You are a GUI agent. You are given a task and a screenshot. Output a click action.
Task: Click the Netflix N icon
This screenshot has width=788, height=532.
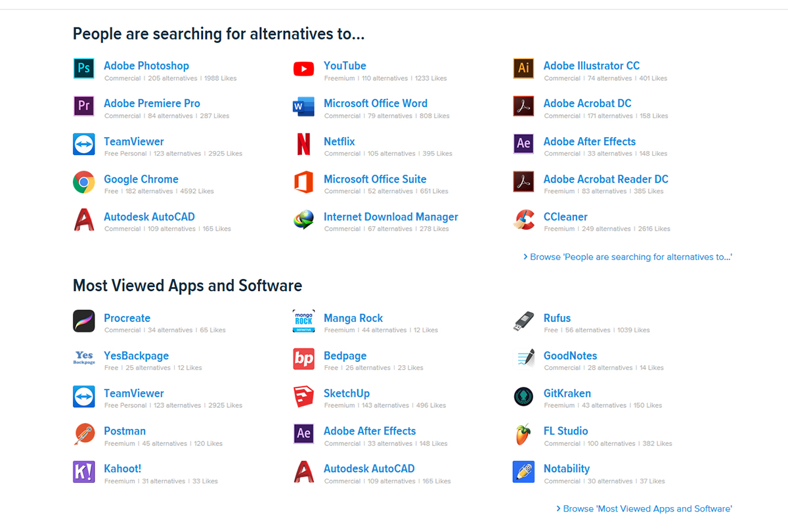(303, 144)
